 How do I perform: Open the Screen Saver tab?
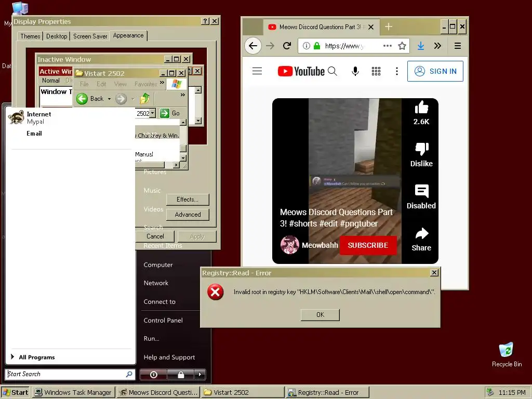(90, 36)
